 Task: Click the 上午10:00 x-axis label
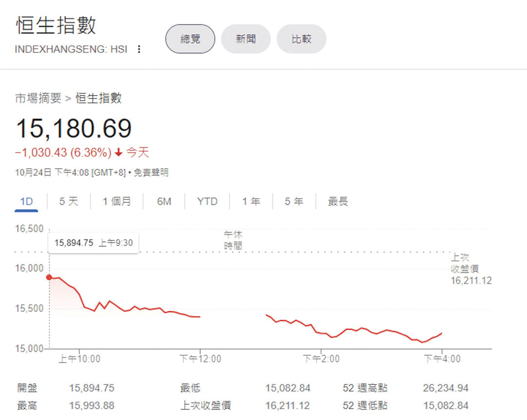coord(80,359)
